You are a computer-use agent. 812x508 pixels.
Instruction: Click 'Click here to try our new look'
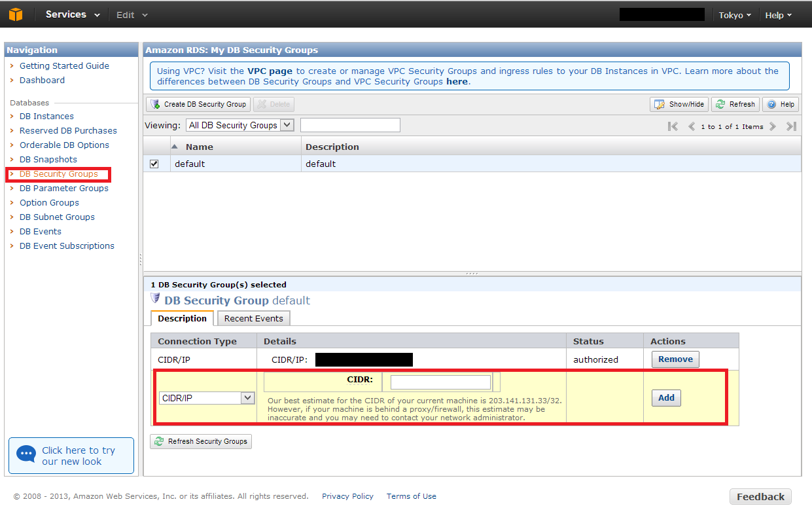click(x=71, y=456)
